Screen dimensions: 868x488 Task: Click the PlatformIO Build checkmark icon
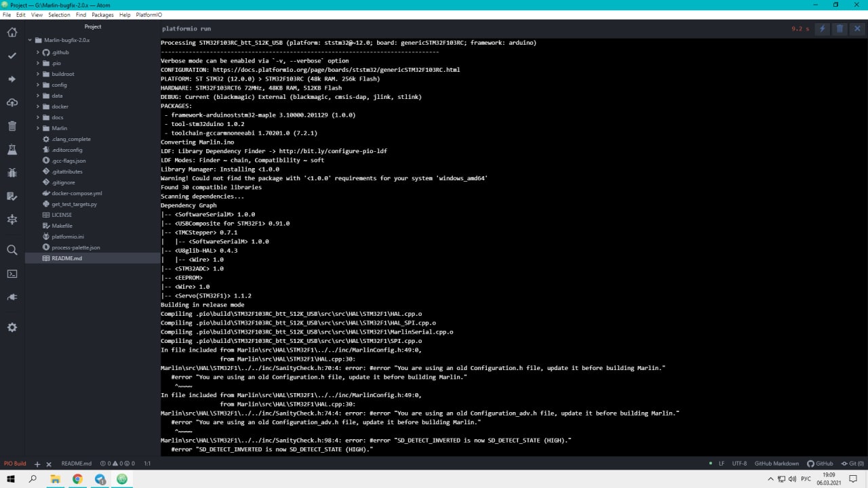12,56
